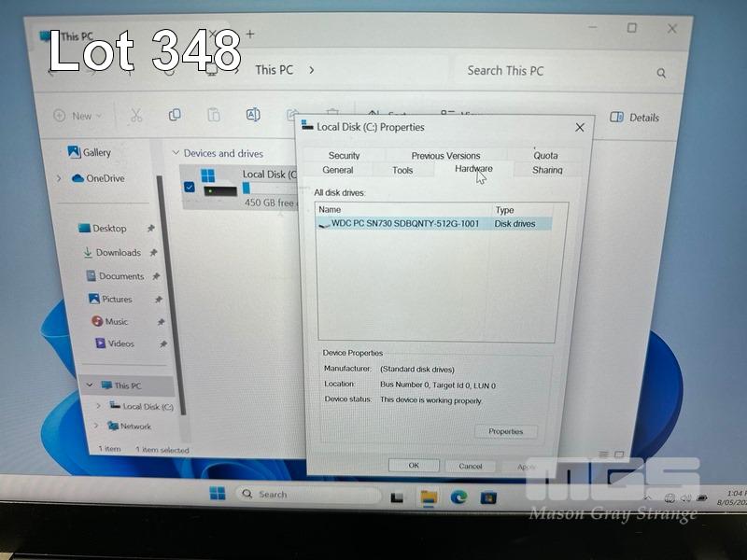Collapse the Devices and drives group
This screenshot has width=747, height=560.
point(175,153)
